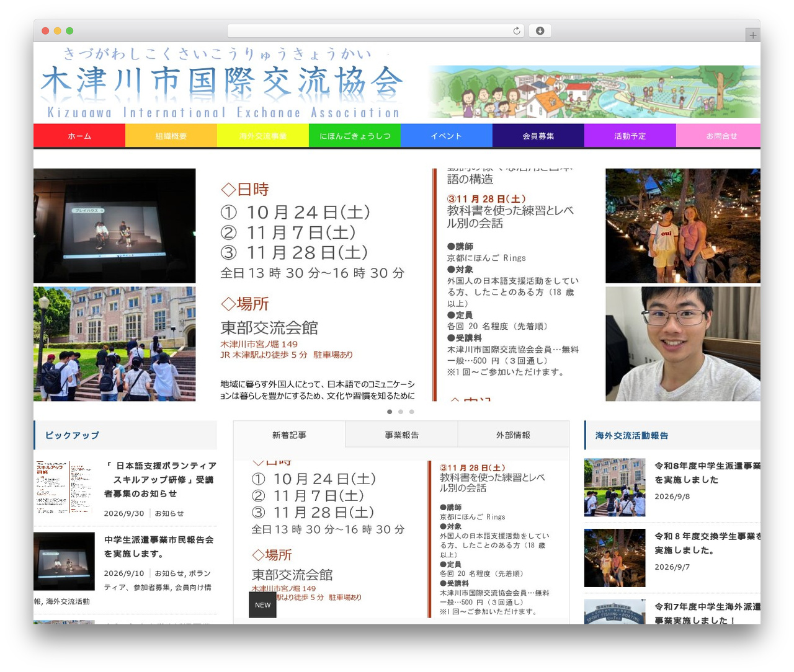The height and width of the screenshot is (672, 794).
Task: Open the 会員募集 menu item
Action: (538, 136)
